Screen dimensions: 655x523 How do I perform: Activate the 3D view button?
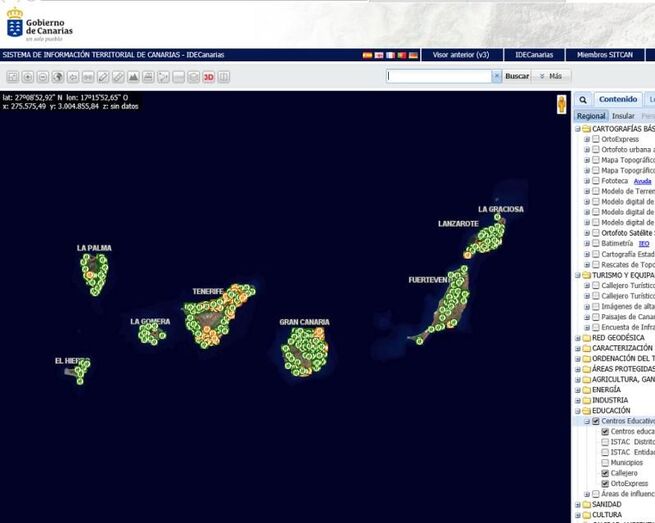pyautogui.click(x=208, y=77)
